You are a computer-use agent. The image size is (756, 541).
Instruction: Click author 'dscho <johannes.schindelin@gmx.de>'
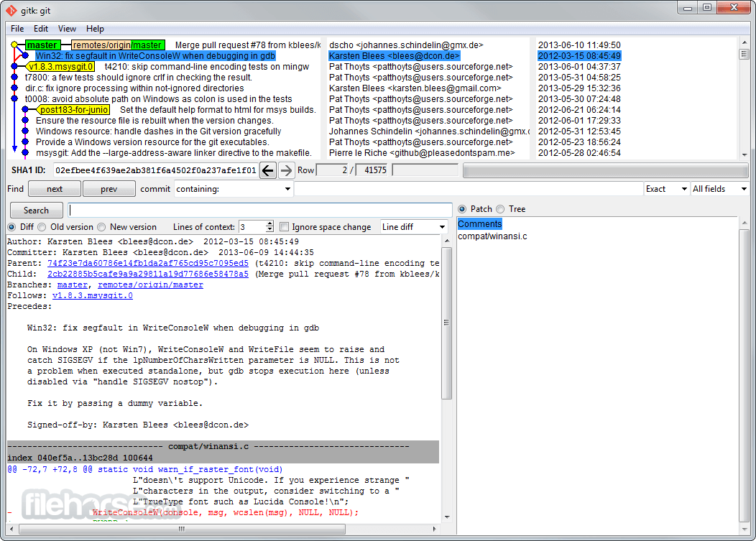click(x=406, y=45)
